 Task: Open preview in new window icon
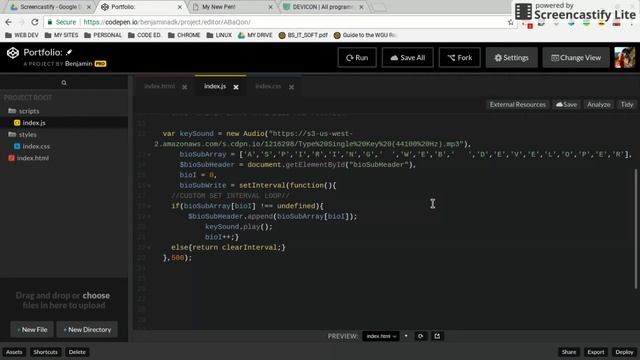tap(437, 336)
